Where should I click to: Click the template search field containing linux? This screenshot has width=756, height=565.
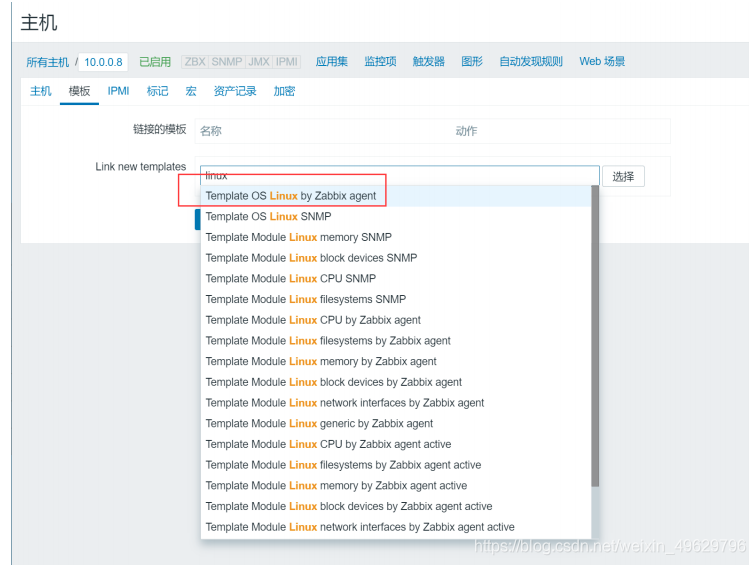tap(400, 175)
